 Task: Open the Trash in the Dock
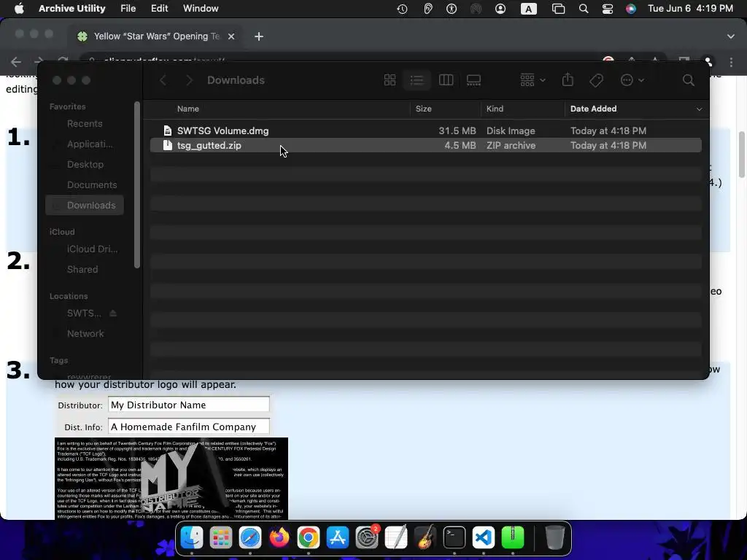coord(554,537)
